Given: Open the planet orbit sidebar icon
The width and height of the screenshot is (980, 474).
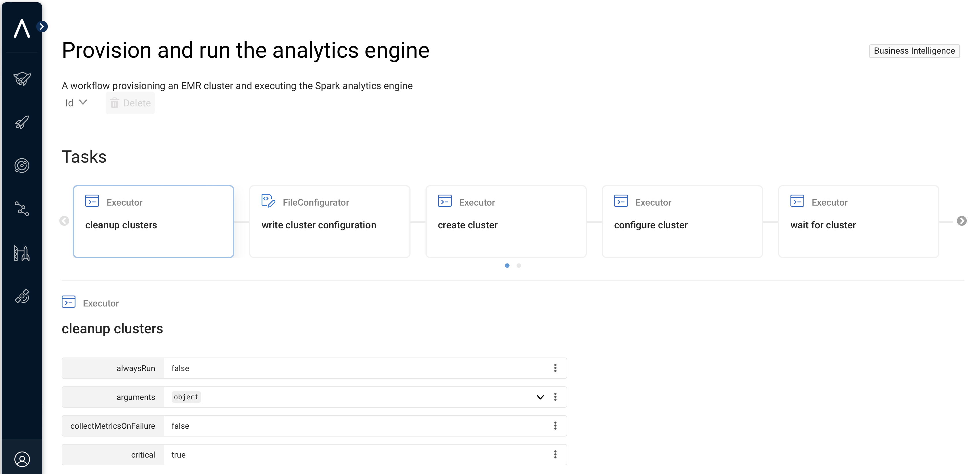Looking at the screenshot, I should [x=22, y=165].
